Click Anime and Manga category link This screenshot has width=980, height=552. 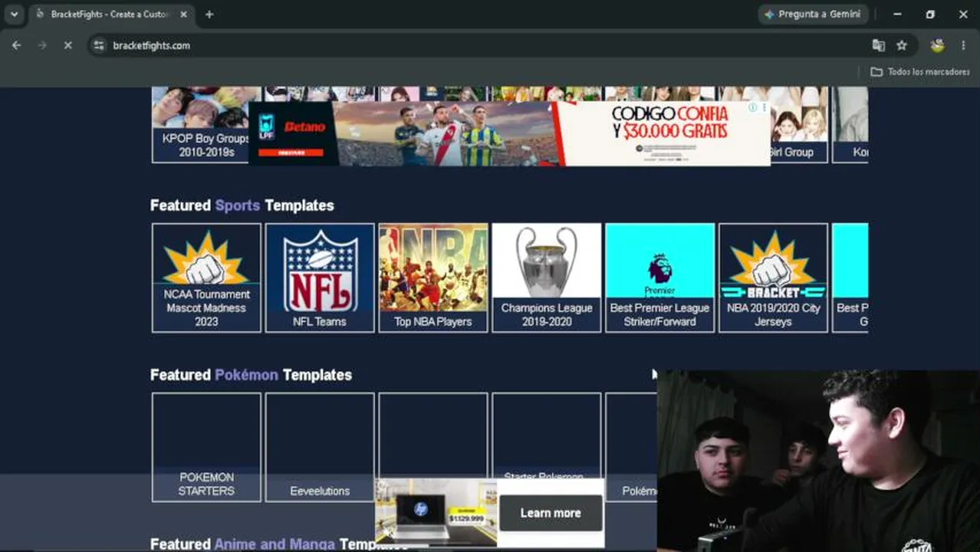pyautogui.click(x=275, y=544)
